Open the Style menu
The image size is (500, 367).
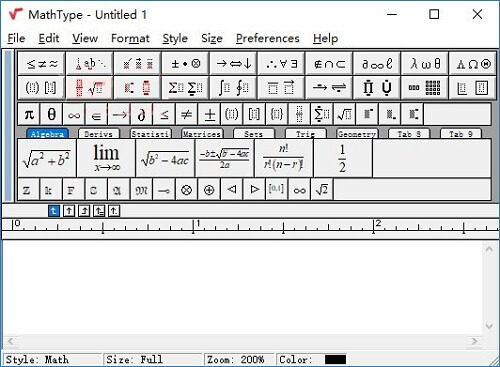coord(175,38)
